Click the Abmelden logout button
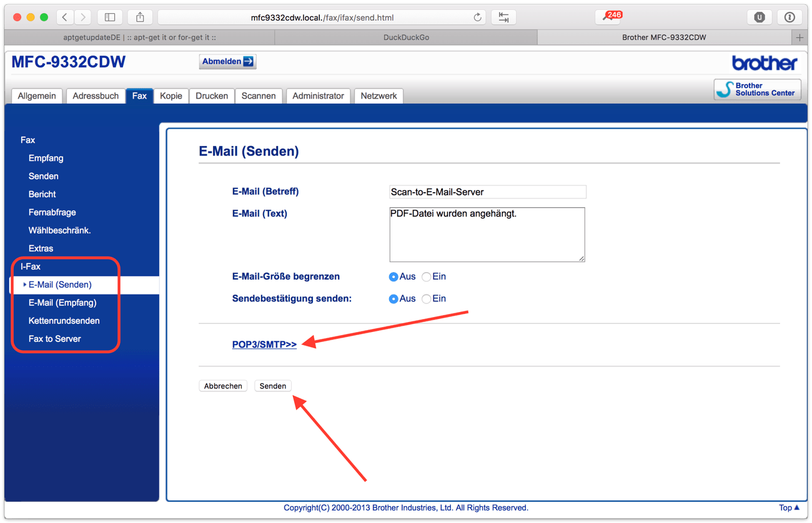 pos(228,61)
